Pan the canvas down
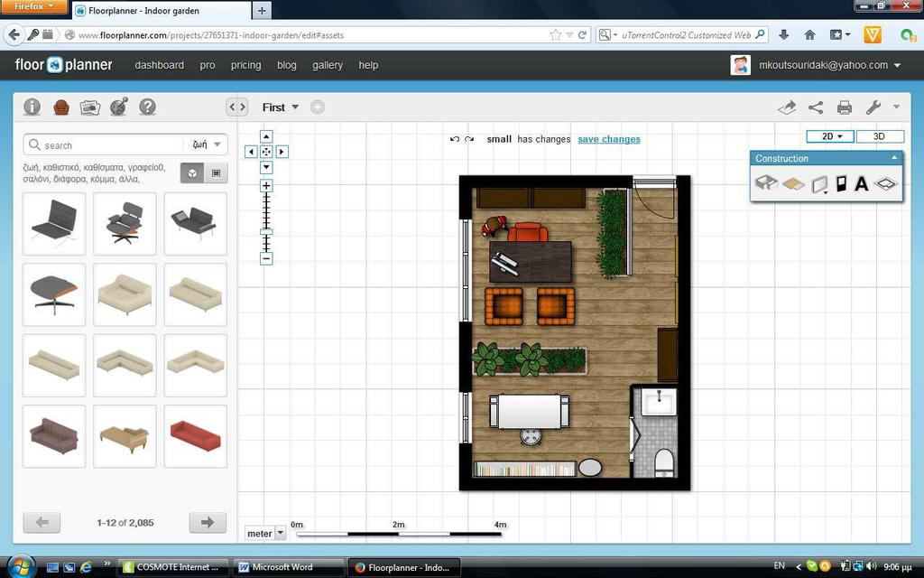The height and width of the screenshot is (578, 924). 266,167
